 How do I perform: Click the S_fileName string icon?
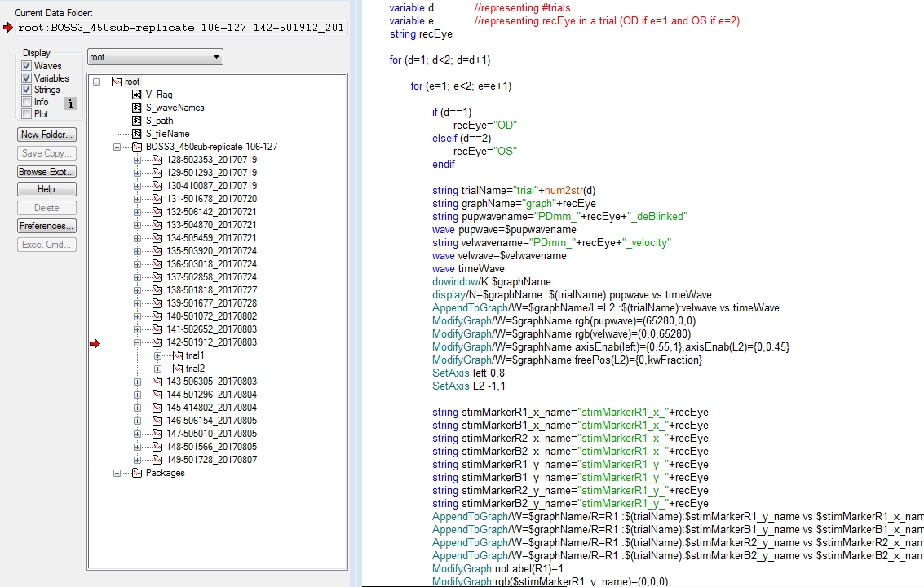tap(136, 134)
